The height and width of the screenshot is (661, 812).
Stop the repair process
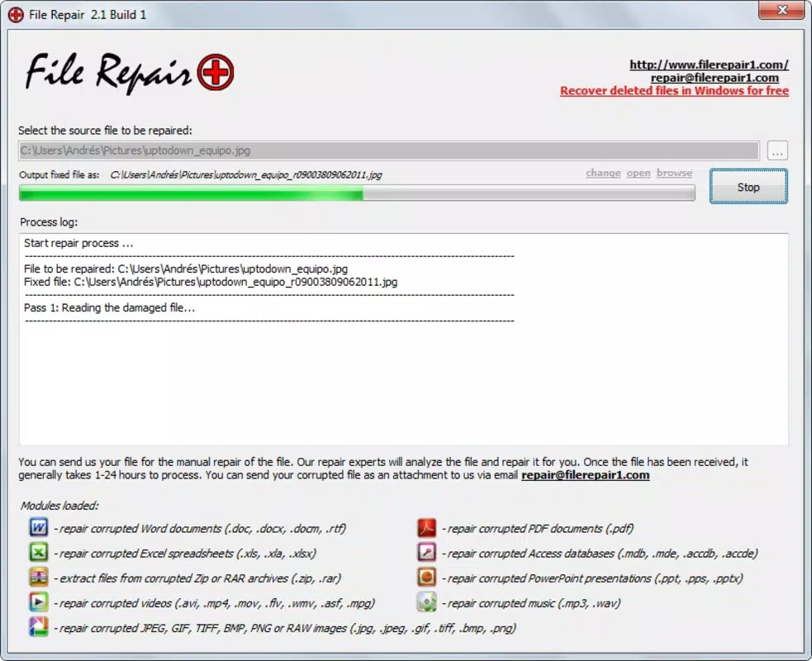[x=748, y=187]
